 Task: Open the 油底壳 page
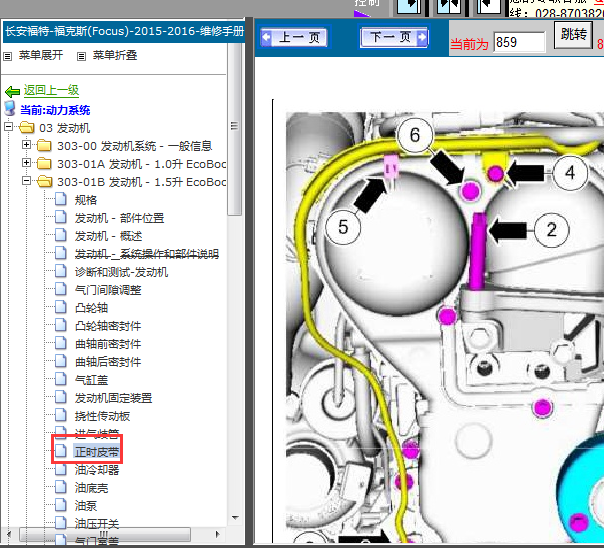91,488
